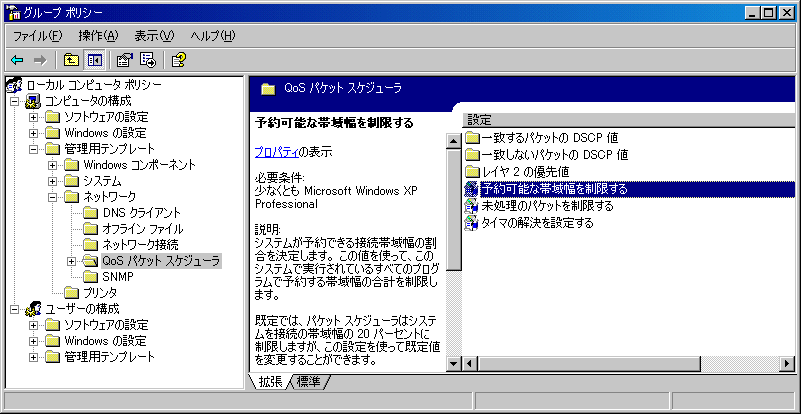Expand the Windows コンポーネント node
The height and width of the screenshot is (414, 801).
(53, 165)
